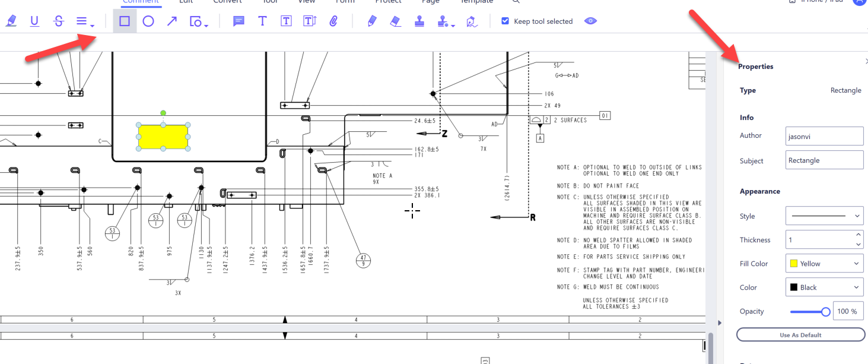
Task: Open the line Style dropdown
Action: click(824, 216)
